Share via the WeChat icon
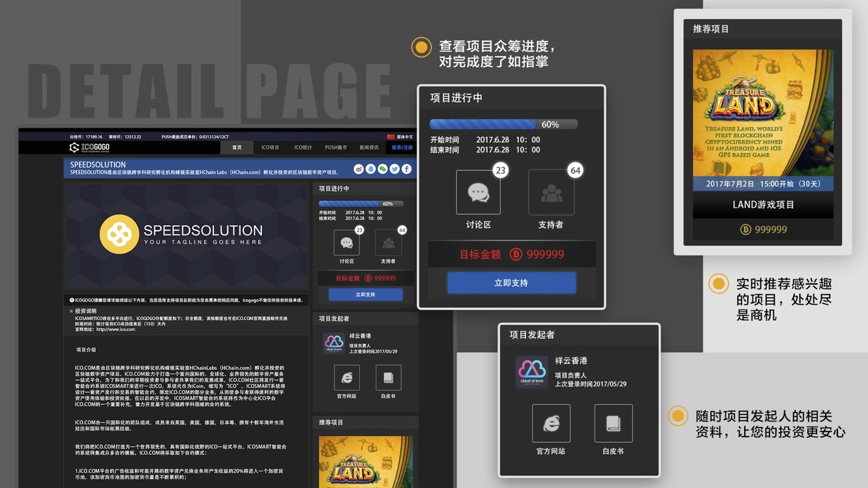Image resolution: width=868 pixels, height=488 pixels. click(x=383, y=169)
